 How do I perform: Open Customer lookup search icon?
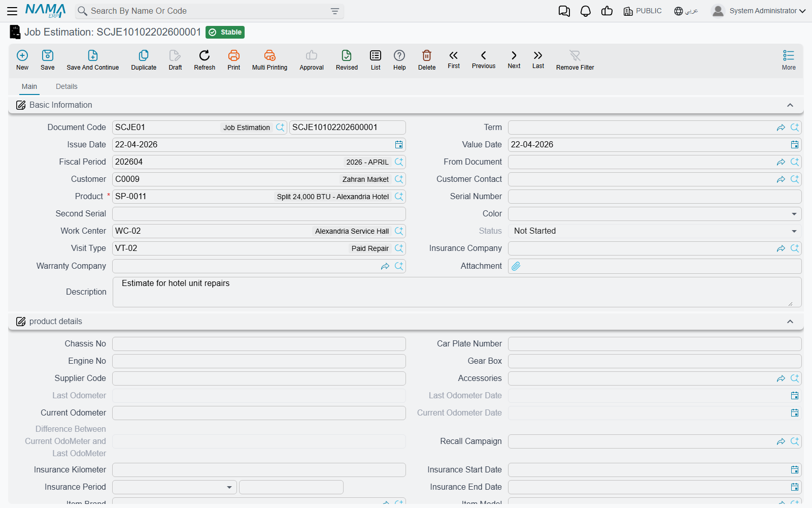pos(399,179)
